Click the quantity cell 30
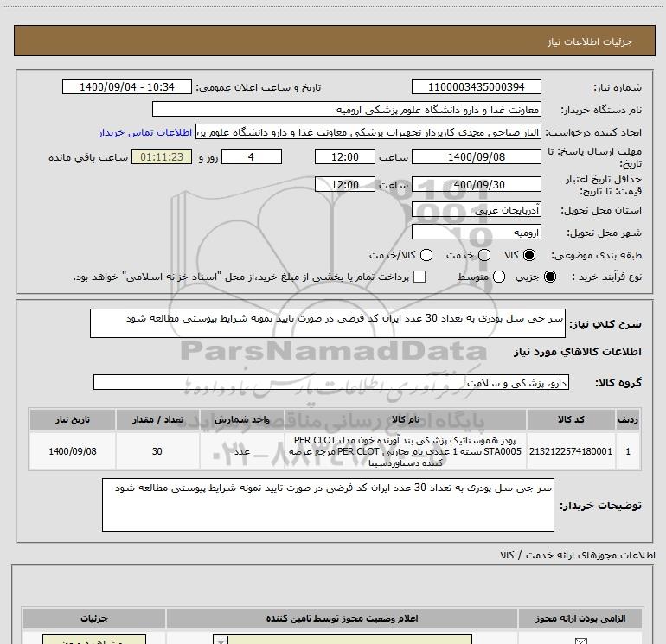This screenshot has height=644, width=666. (157, 451)
